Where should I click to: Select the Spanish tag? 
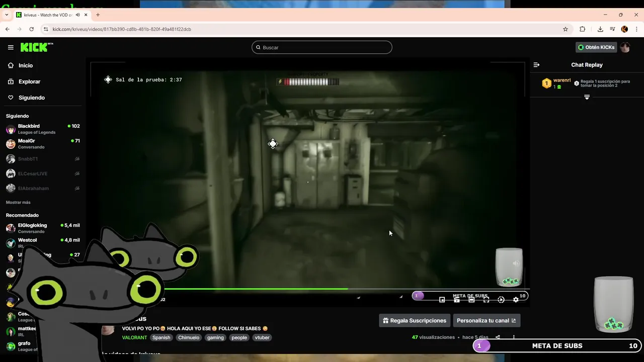(162, 337)
